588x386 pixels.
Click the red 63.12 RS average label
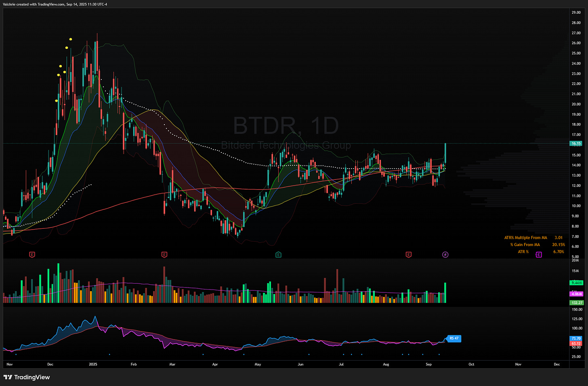point(576,344)
